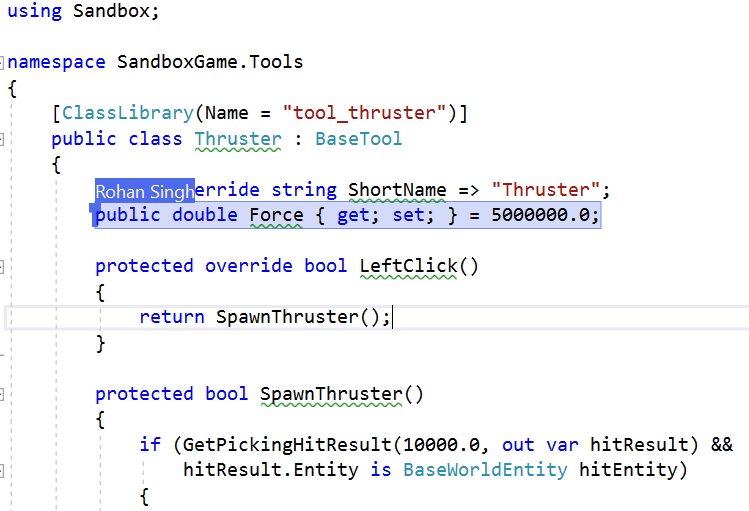Collapse the SpawnThruster method outlining block
The height and width of the screenshot is (511, 749).
(1, 394)
